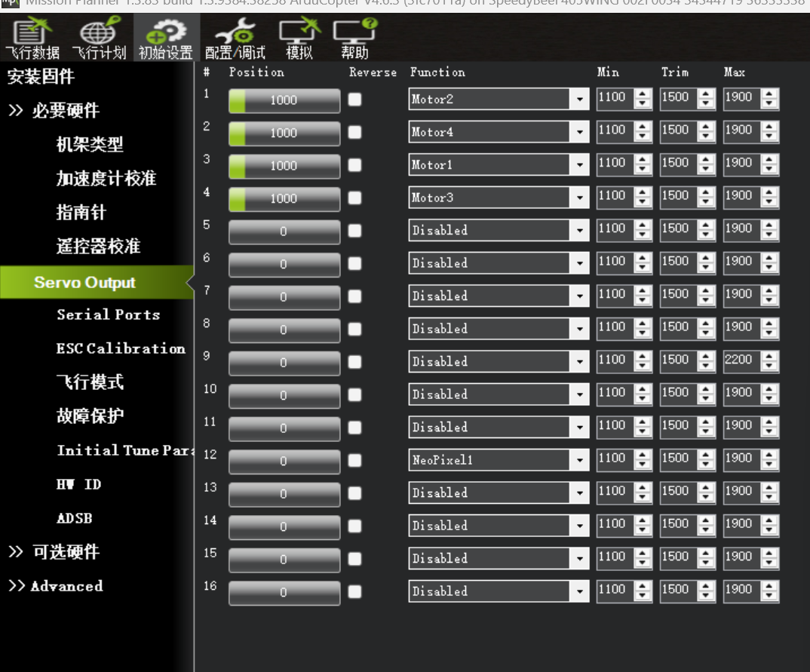Increase the Min value for servo 1
The height and width of the screenshot is (672, 810).
(642, 94)
